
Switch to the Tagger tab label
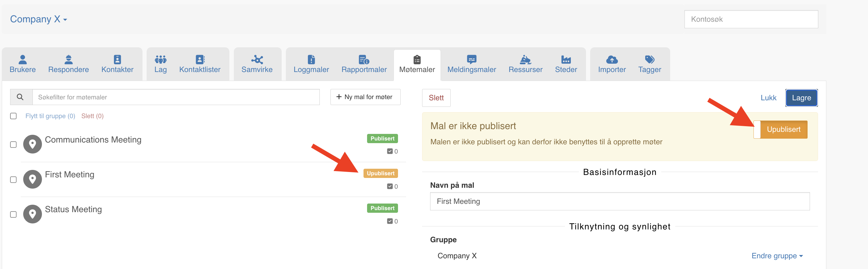(650, 70)
